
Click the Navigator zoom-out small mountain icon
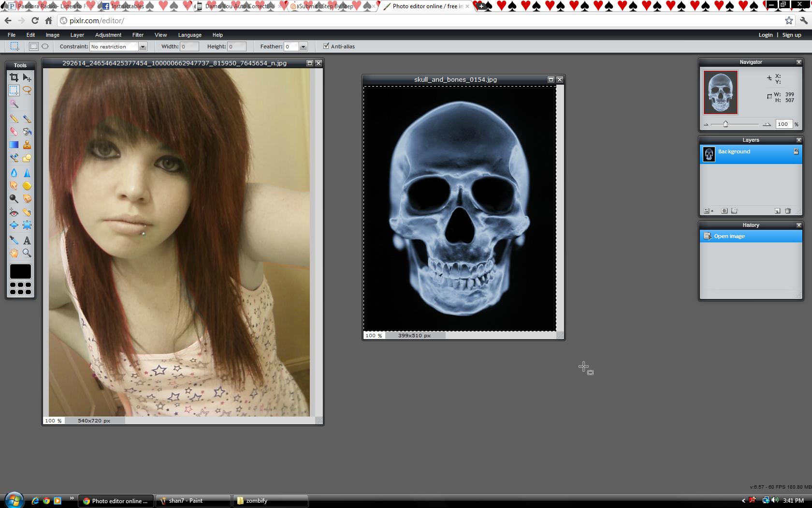tap(706, 125)
